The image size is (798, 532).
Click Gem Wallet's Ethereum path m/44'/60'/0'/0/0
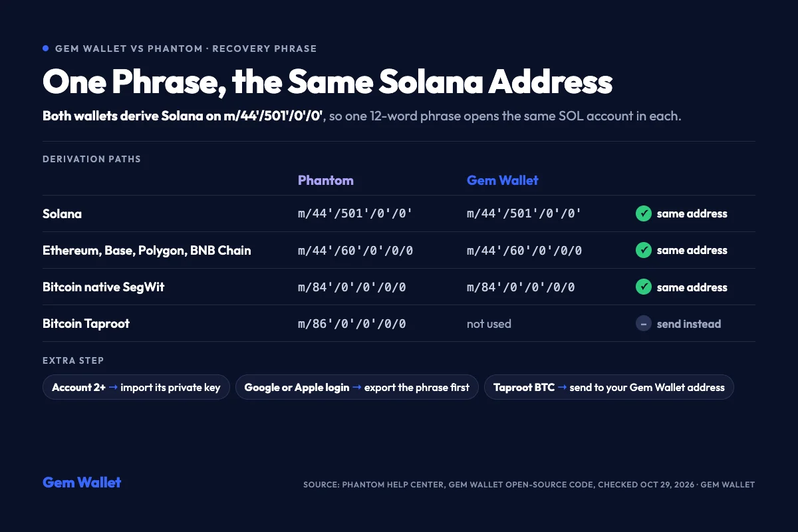pos(524,250)
